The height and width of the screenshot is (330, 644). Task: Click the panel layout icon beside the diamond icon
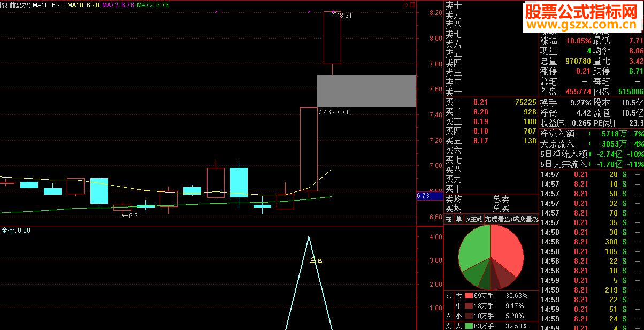tap(412, 4)
